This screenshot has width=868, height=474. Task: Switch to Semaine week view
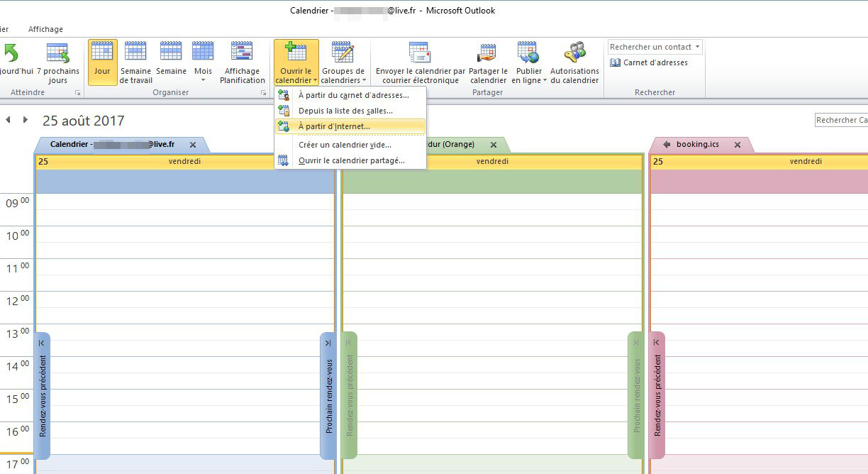pos(171,62)
